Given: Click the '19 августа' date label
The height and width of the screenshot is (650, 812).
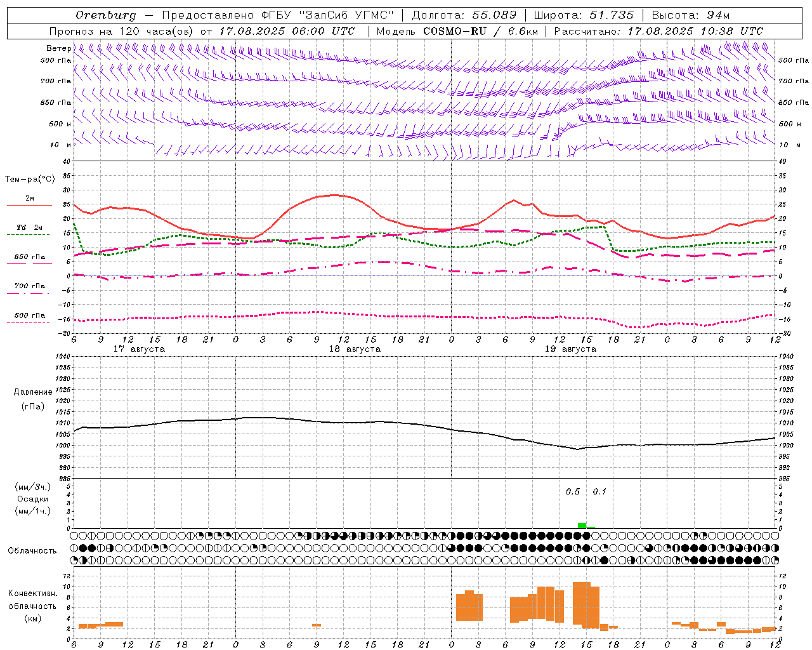Looking at the screenshot, I should [x=570, y=349].
